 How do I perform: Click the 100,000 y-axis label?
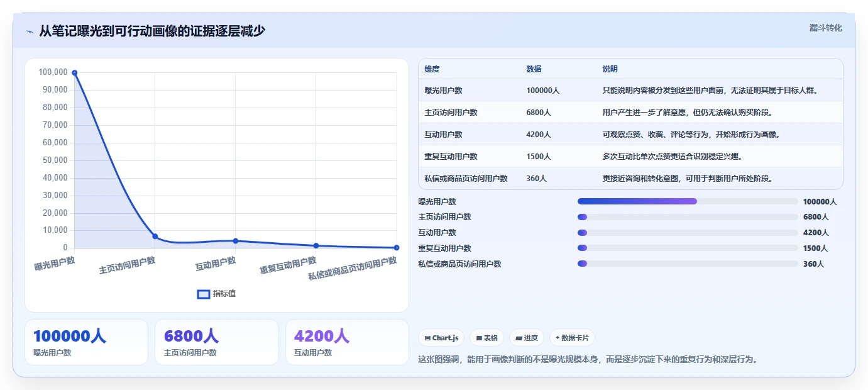[x=53, y=72]
